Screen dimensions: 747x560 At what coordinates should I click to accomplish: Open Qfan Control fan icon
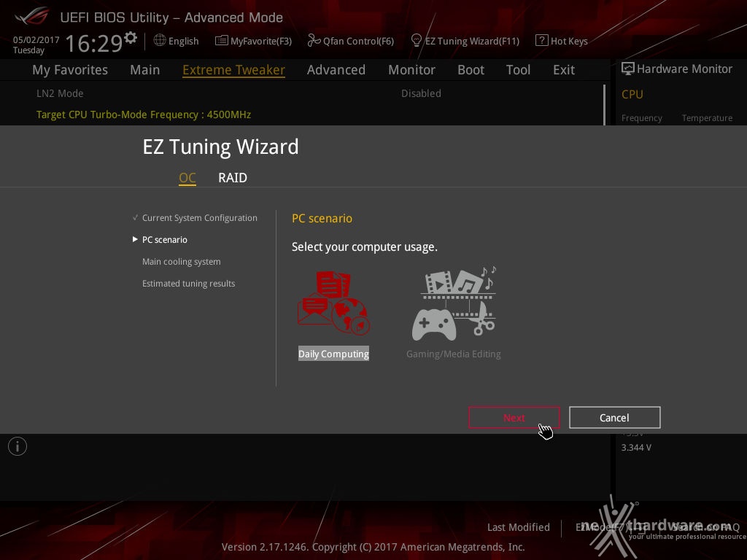[314, 41]
